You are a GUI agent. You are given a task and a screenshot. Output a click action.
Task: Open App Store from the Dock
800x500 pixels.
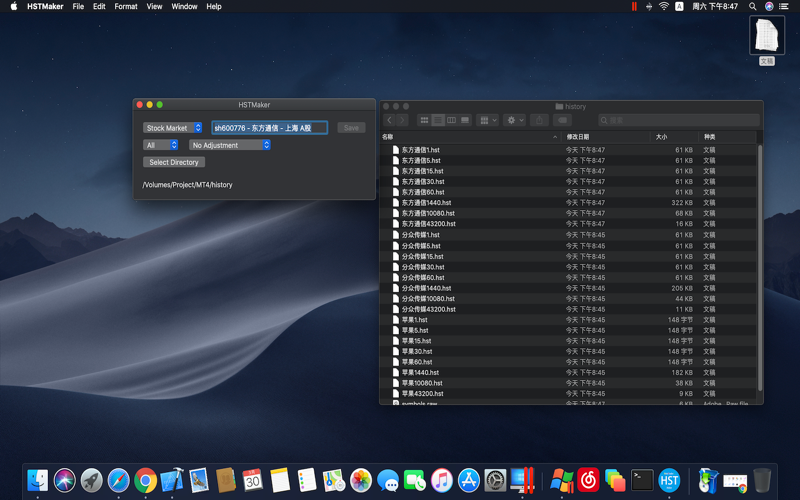tap(468, 481)
